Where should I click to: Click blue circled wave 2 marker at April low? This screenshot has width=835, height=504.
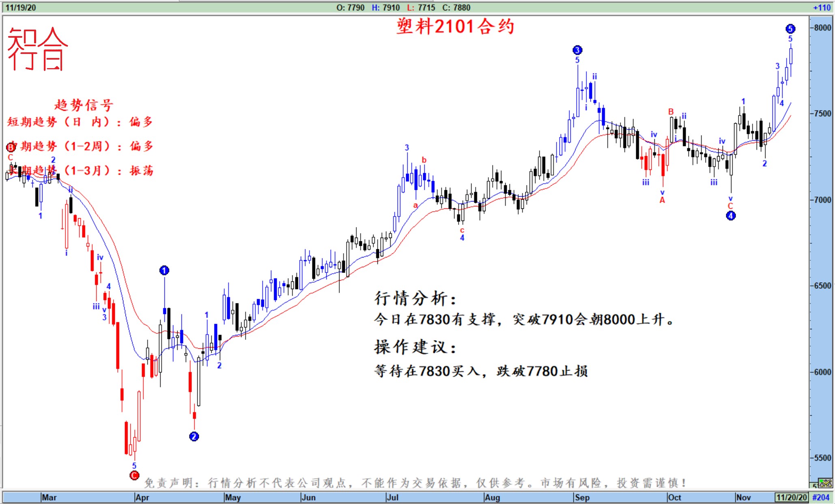point(194,436)
